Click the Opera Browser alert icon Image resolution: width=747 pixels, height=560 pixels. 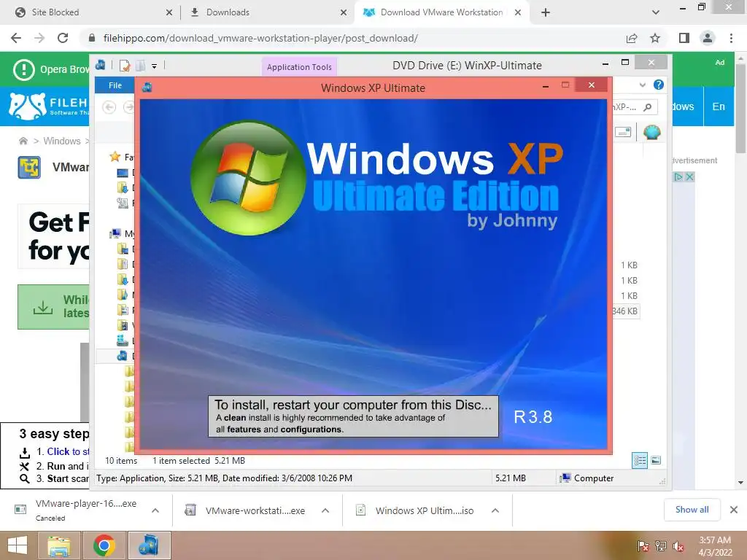tap(23, 69)
